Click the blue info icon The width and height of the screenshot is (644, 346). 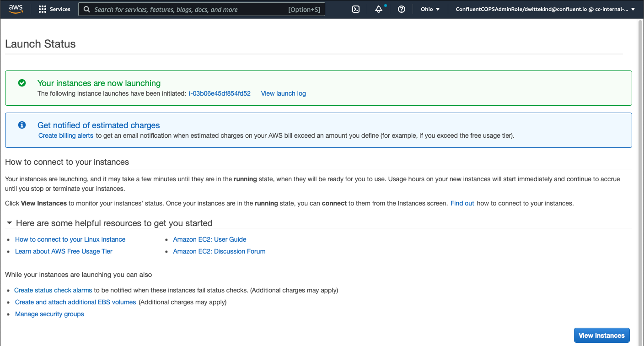pos(21,125)
